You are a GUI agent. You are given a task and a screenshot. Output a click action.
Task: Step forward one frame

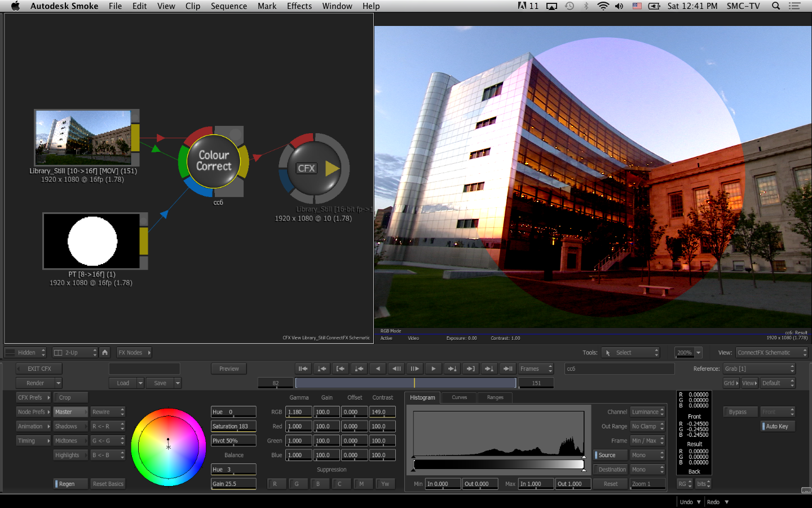coord(415,369)
